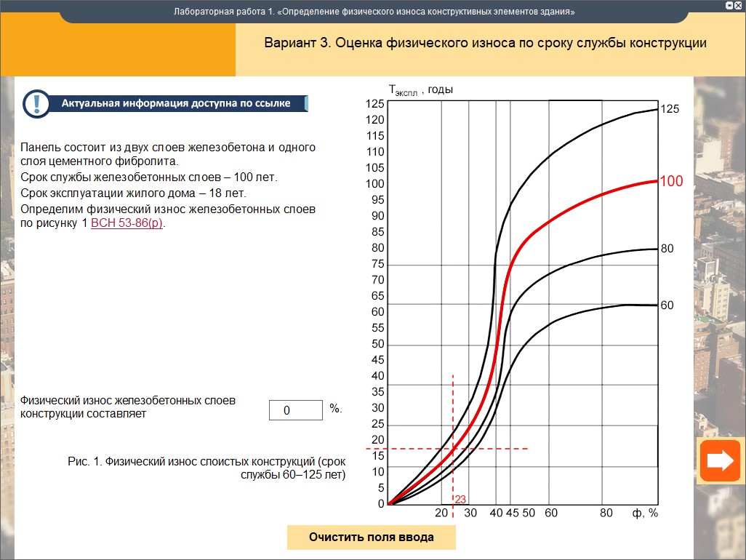Click the 100 value on the y-axis
This screenshot has height=560, width=746.
[375, 184]
